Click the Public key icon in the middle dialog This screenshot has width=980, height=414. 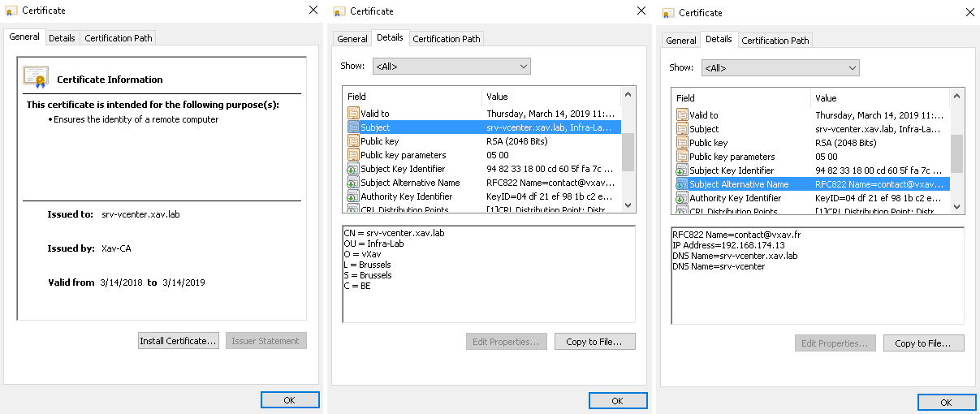[353, 141]
